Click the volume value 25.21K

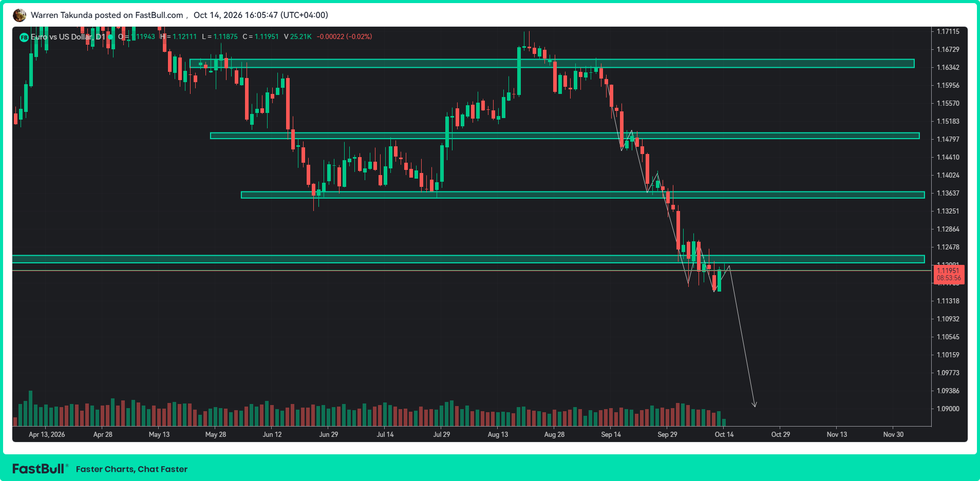[x=301, y=36]
